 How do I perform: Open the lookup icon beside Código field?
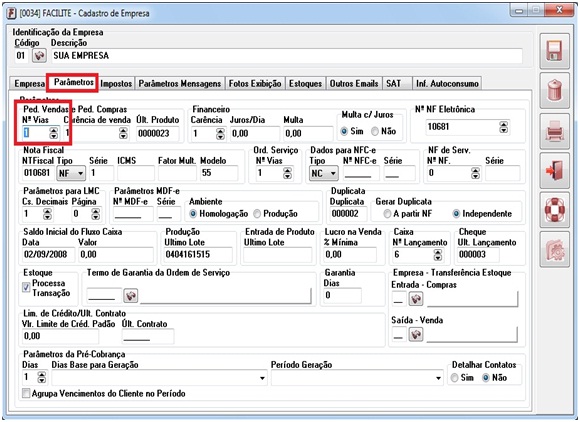point(39,56)
